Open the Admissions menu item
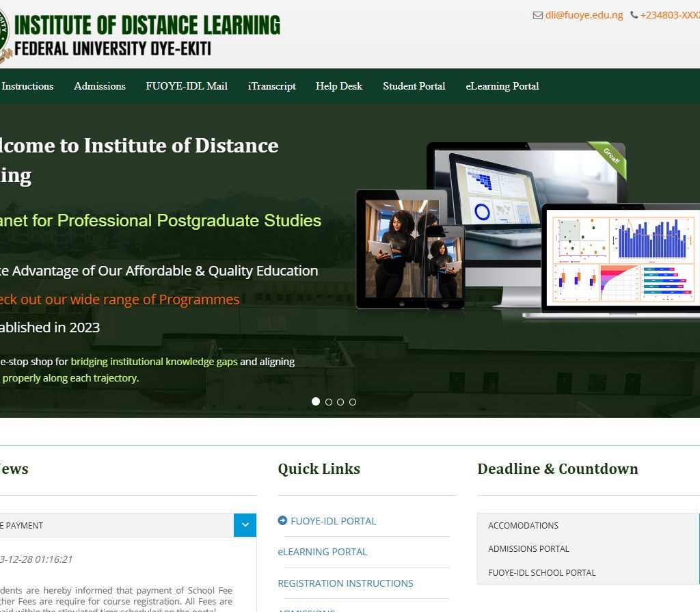 tap(100, 86)
